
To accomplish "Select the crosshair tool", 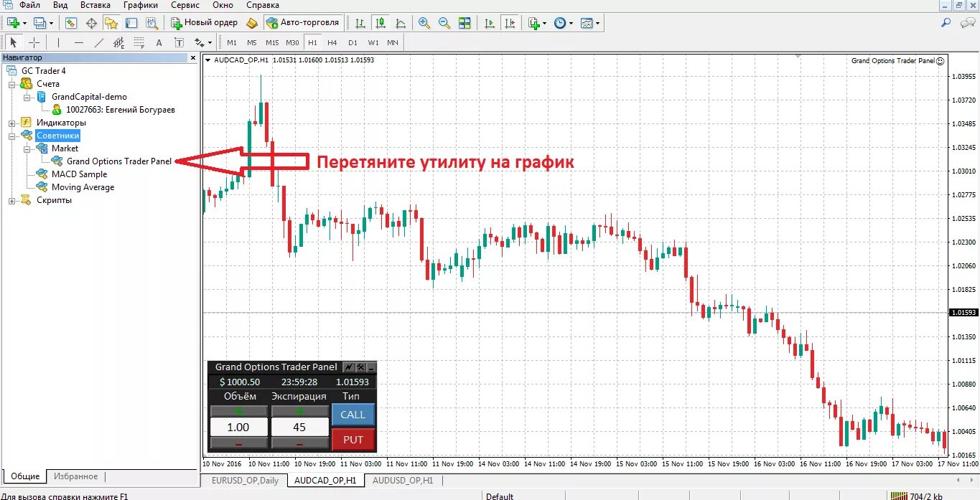I will tap(34, 42).
